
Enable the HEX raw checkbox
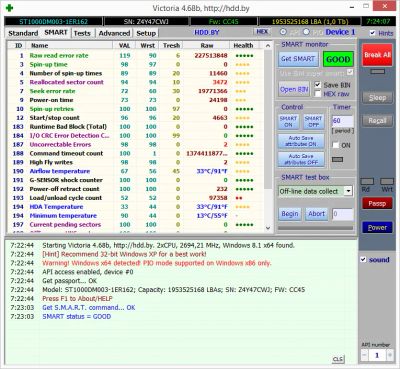click(x=318, y=94)
